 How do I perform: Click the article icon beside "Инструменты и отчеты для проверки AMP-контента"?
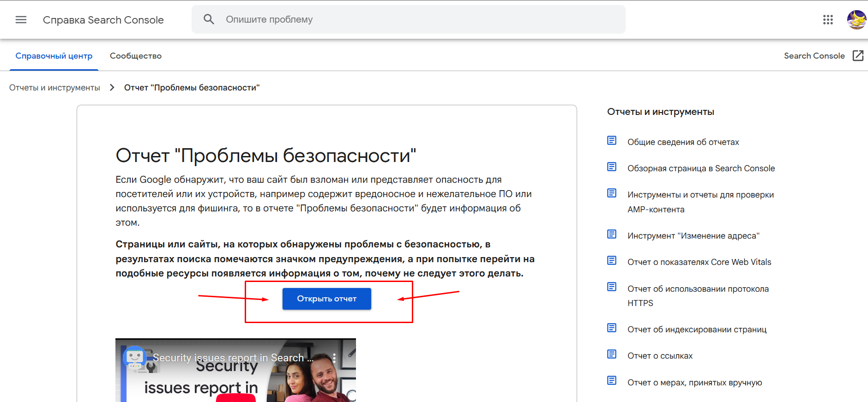(x=612, y=193)
